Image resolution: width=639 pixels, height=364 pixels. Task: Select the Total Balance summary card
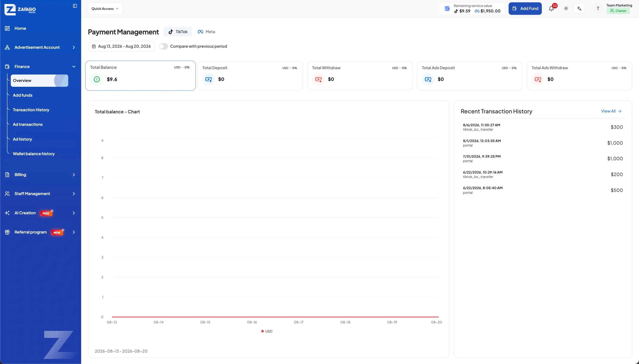[x=140, y=76]
